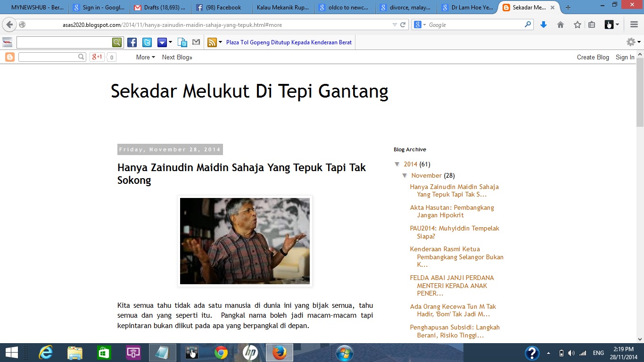Open the More dropdown in Blogger navbar
The height and width of the screenshot is (362, 644).
145,57
